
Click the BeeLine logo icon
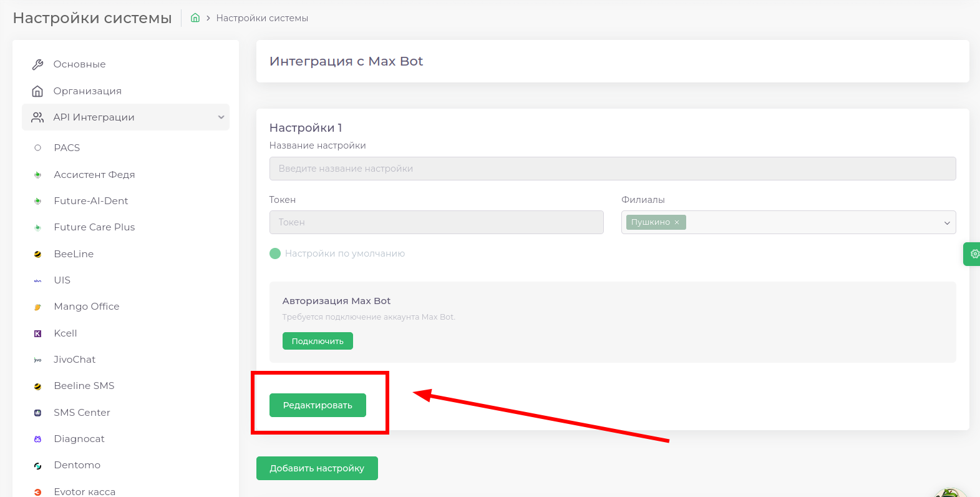(x=37, y=254)
